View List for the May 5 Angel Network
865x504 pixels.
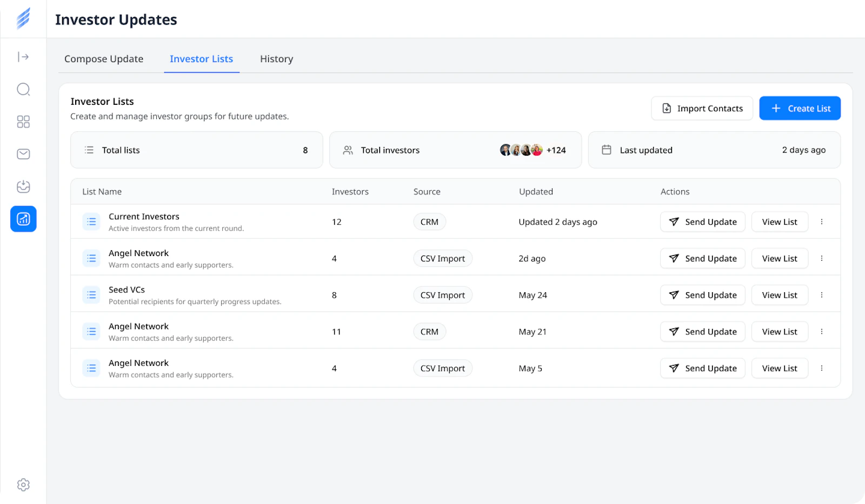pyautogui.click(x=780, y=368)
